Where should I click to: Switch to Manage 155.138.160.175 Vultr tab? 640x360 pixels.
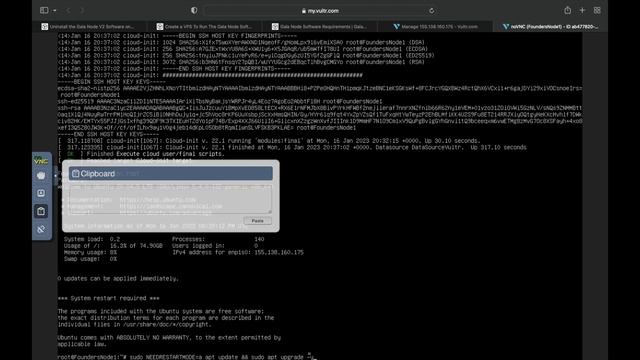click(435, 27)
